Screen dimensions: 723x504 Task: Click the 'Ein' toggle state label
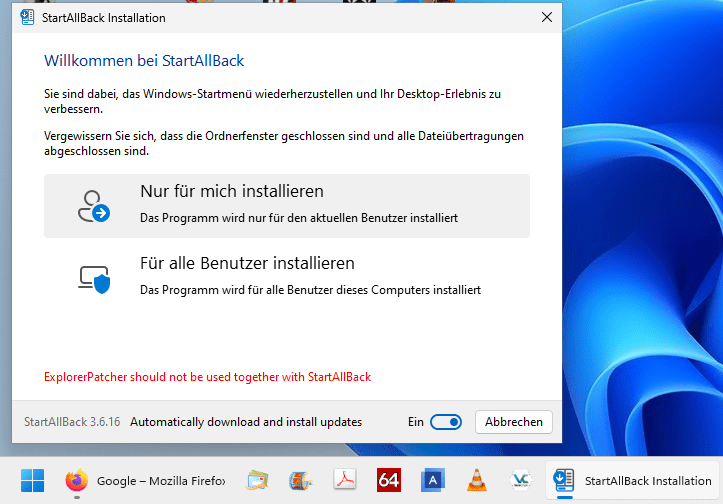coord(415,422)
